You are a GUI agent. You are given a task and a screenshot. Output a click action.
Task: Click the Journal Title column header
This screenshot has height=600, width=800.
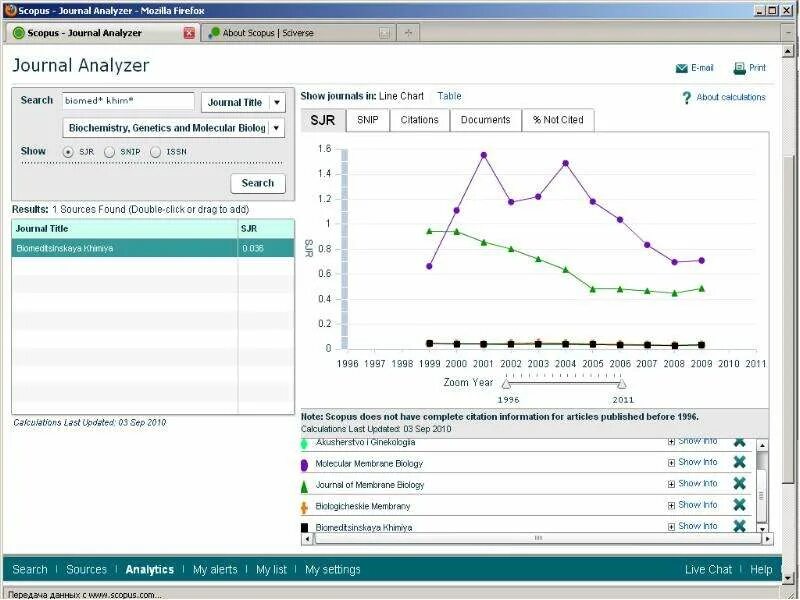124,229
